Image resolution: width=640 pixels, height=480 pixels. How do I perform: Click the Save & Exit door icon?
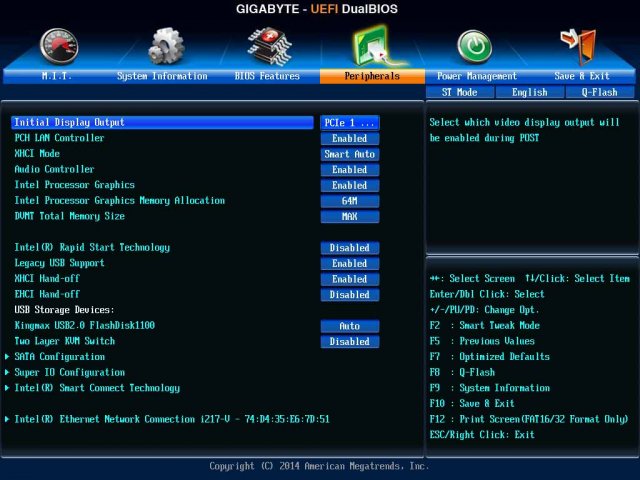581,45
